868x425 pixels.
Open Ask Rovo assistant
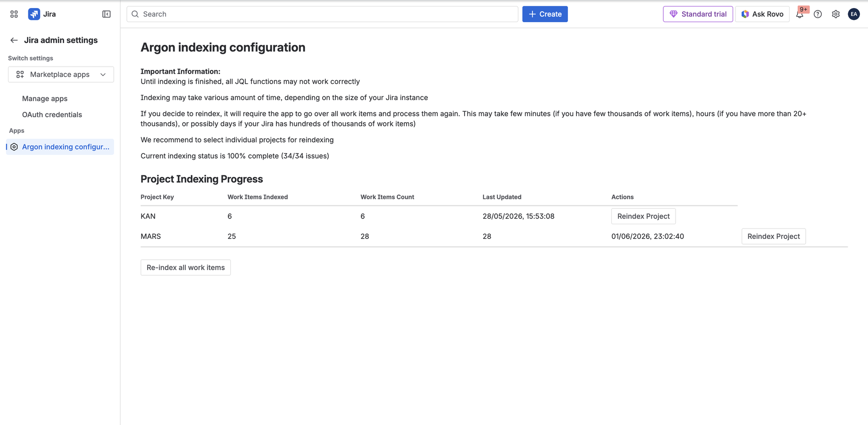(762, 14)
